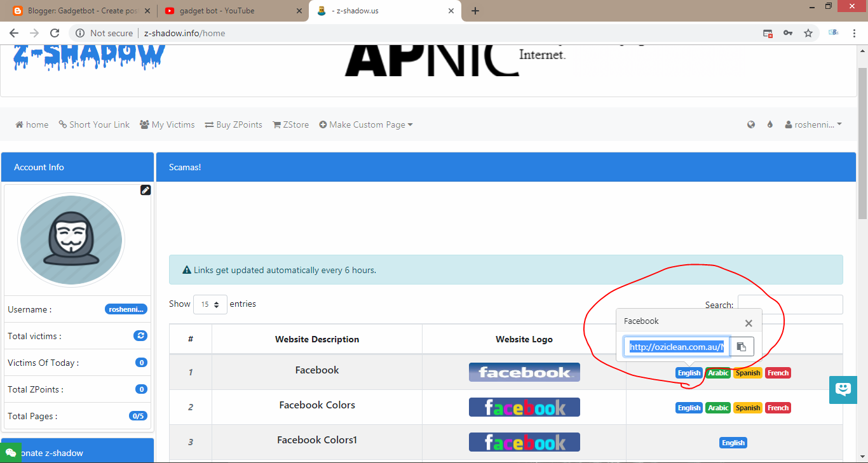Image resolution: width=868 pixels, height=463 pixels.
Task: Choose Arabic for Facebook Colors row
Action: (718, 408)
